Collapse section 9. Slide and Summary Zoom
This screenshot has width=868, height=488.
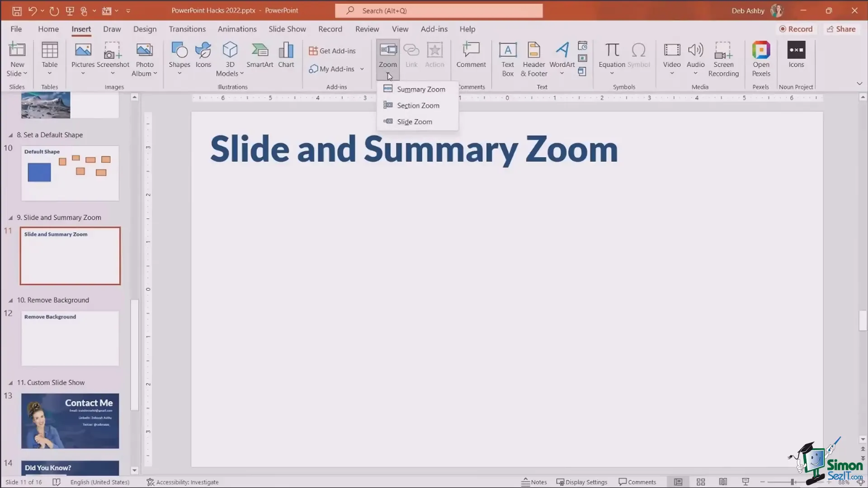(10, 218)
